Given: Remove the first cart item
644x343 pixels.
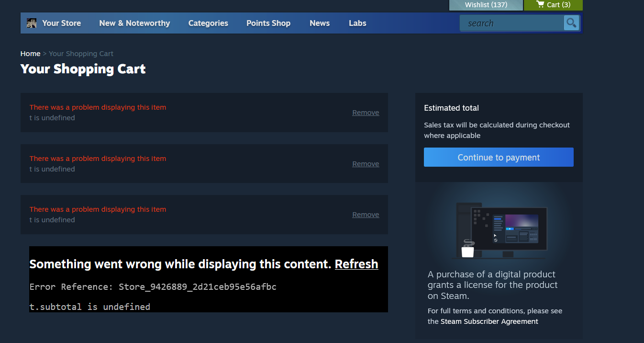Looking at the screenshot, I should click(366, 113).
